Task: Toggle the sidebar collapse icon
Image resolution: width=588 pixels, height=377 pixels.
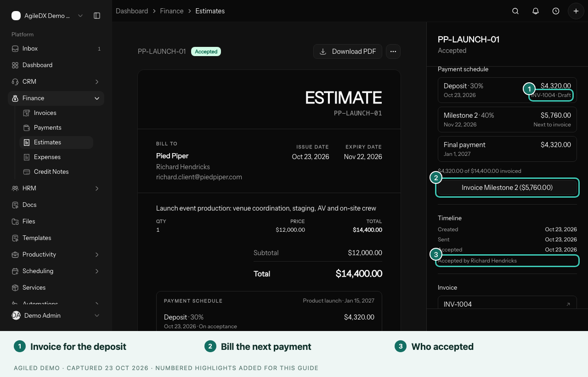Action: tap(97, 16)
